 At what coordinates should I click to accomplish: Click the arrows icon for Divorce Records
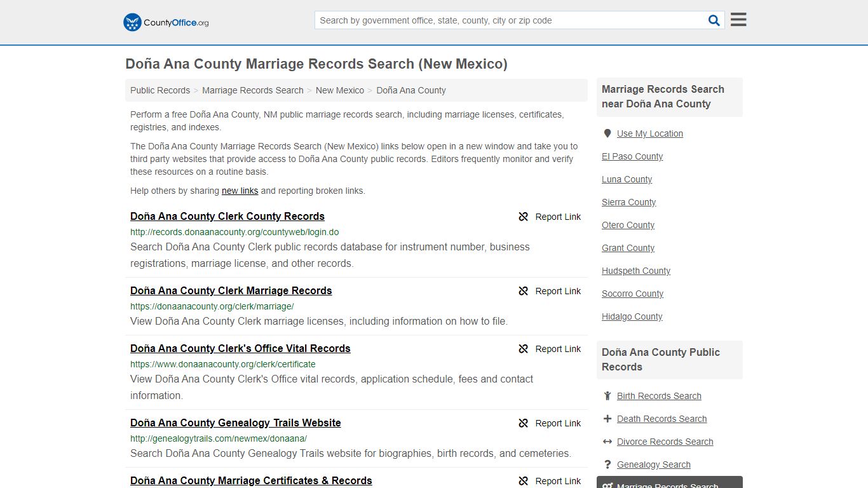click(x=607, y=442)
